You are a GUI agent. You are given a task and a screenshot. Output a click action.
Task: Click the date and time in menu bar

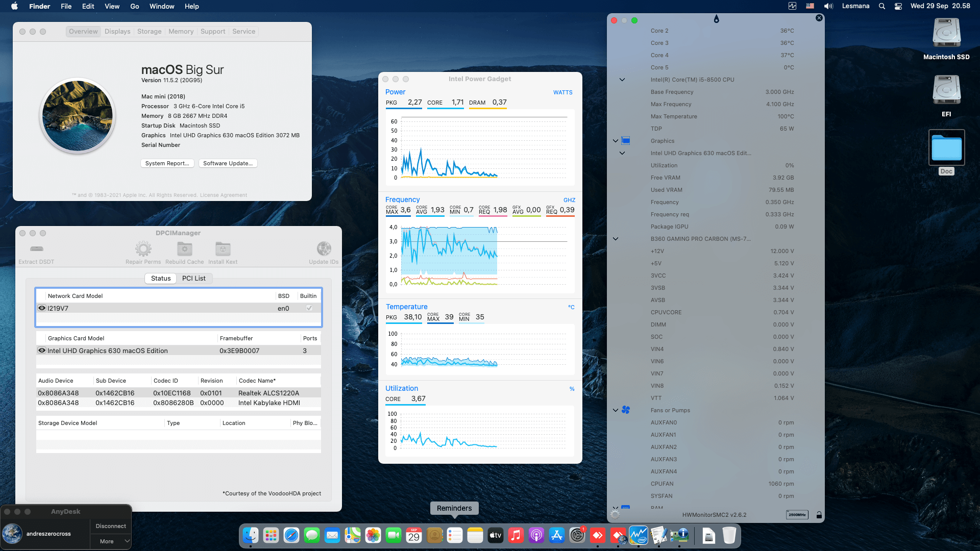coord(940,6)
